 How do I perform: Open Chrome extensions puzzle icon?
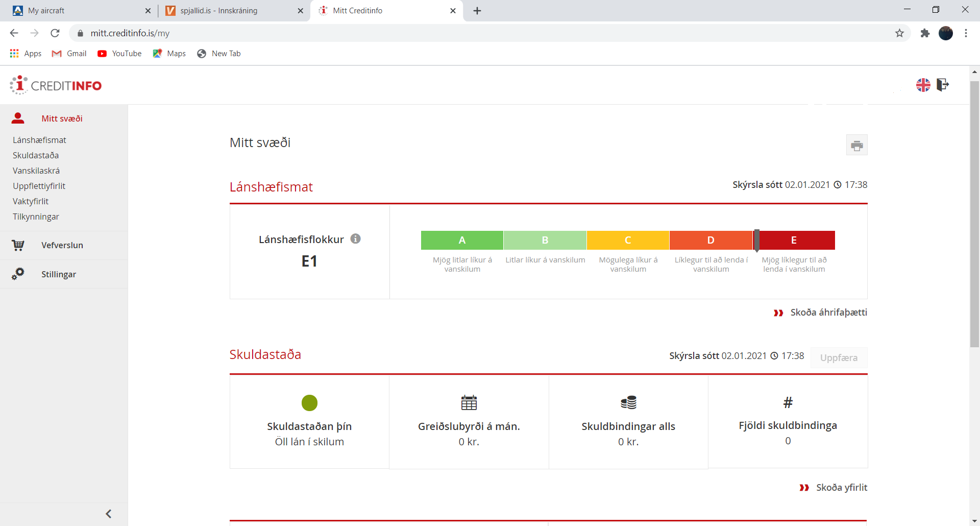[925, 33]
